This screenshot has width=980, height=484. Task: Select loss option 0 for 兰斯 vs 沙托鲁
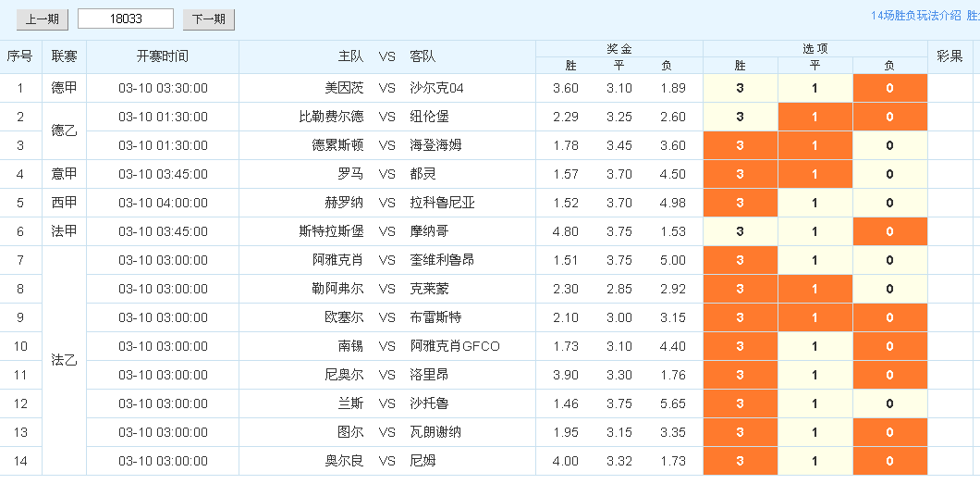889,404
